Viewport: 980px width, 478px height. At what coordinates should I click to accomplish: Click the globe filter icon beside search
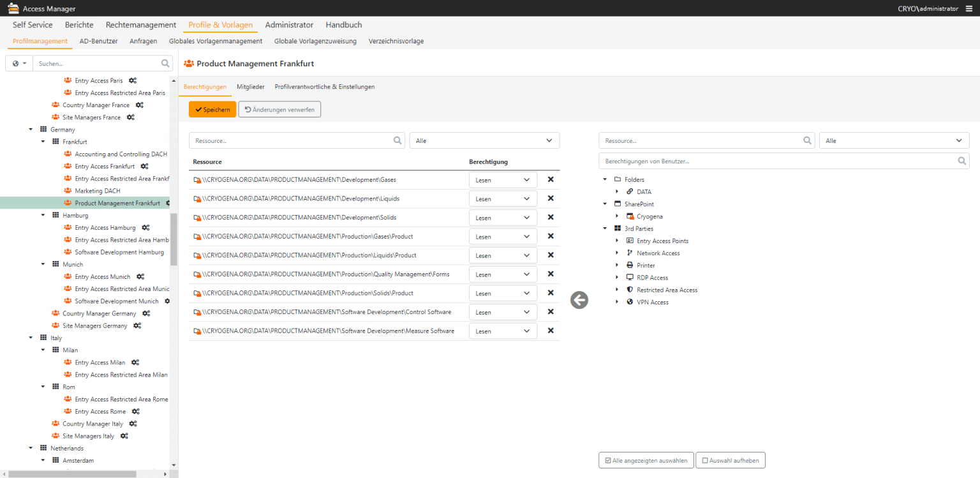pyautogui.click(x=19, y=63)
